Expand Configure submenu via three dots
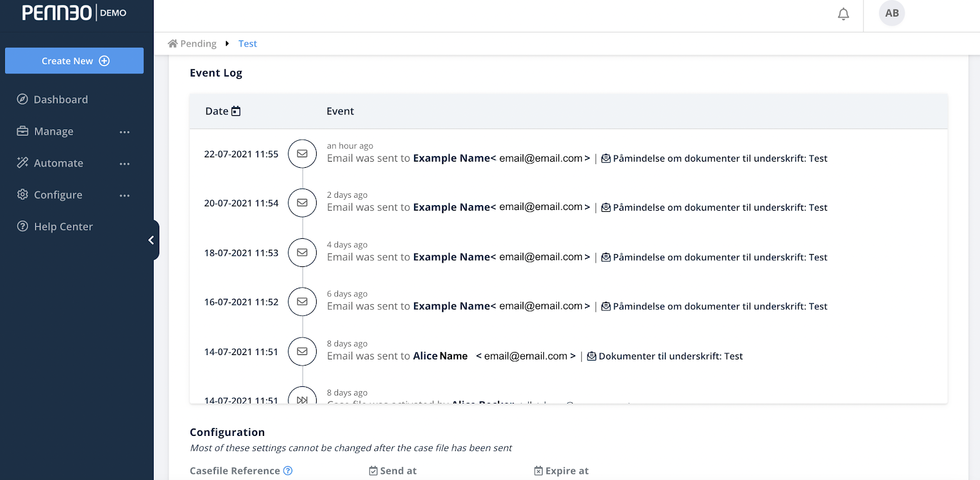Image resolution: width=980 pixels, height=480 pixels. (x=125, y=195)
